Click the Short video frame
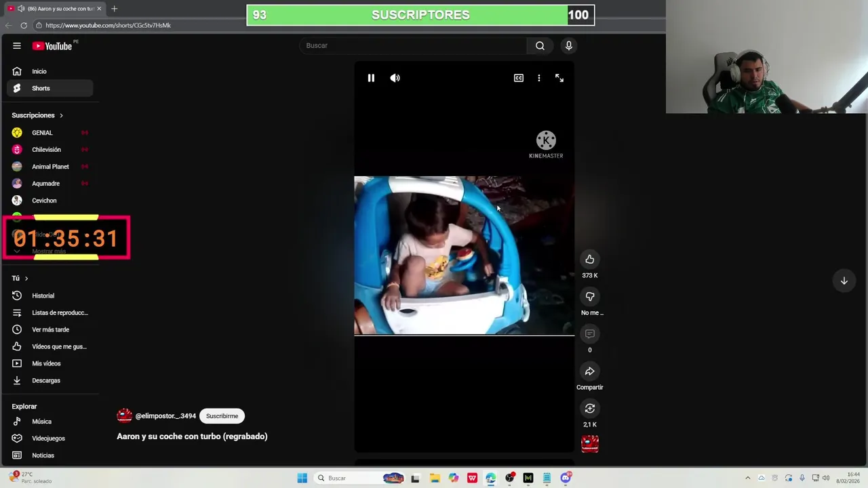This screenshot has width=868, height=488. point(464,256)
